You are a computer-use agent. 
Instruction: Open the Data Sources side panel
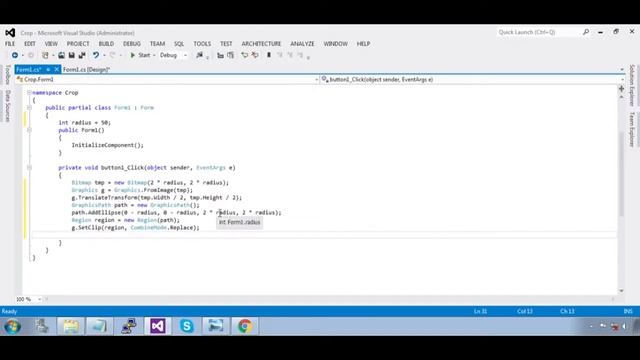[x=7, y=106]
